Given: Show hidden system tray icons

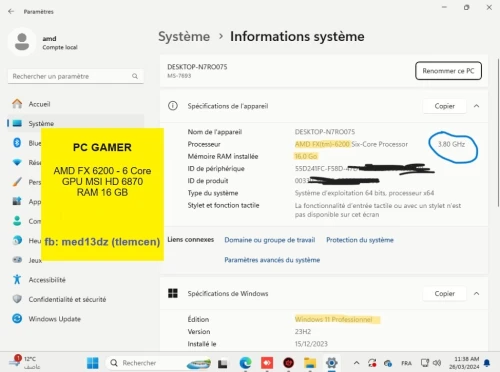Looking at the screenshot, I should [x=356, y=363].
